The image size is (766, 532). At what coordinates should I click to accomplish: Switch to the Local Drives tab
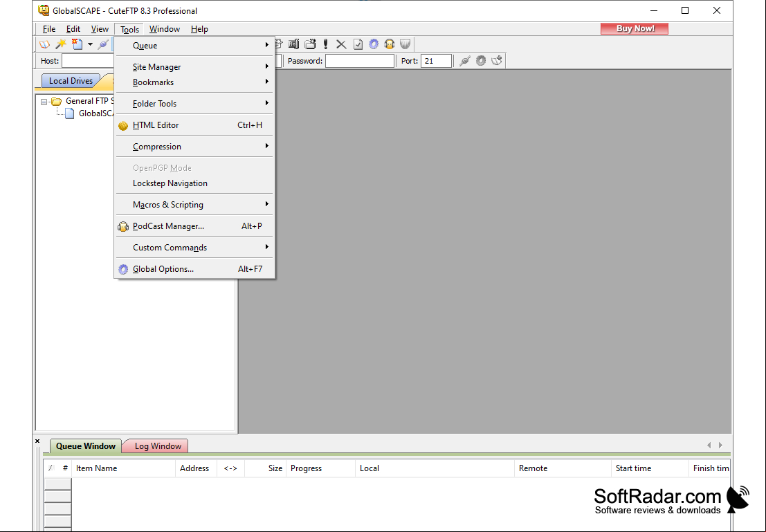(x=71, y=81)
